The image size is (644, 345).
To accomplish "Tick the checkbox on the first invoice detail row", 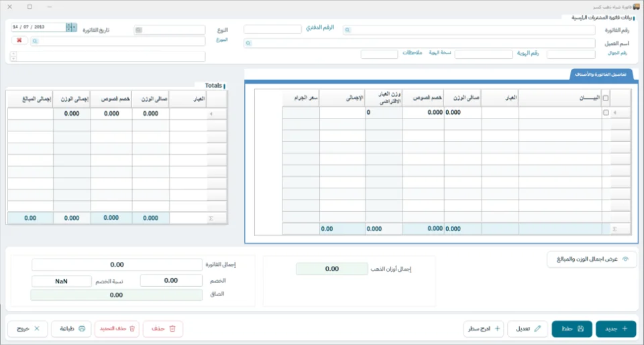I will [606, 113].
